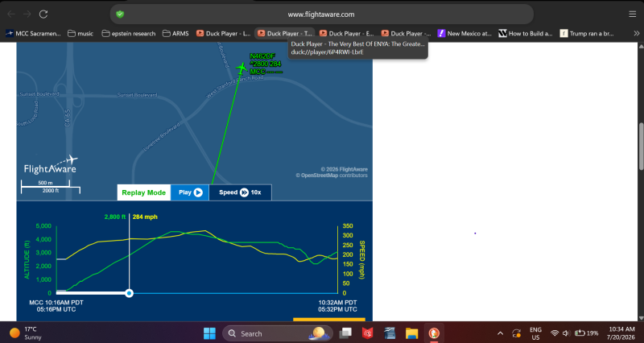Open the Duck Player - L... bookmark

(223, 34)
